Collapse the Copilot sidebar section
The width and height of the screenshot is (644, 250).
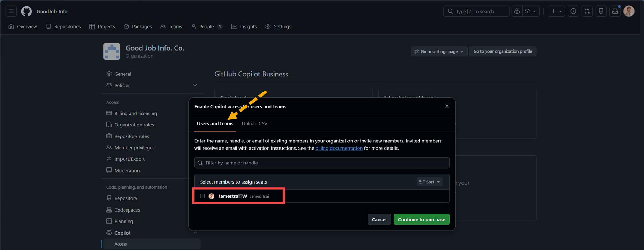click(195, 233)
